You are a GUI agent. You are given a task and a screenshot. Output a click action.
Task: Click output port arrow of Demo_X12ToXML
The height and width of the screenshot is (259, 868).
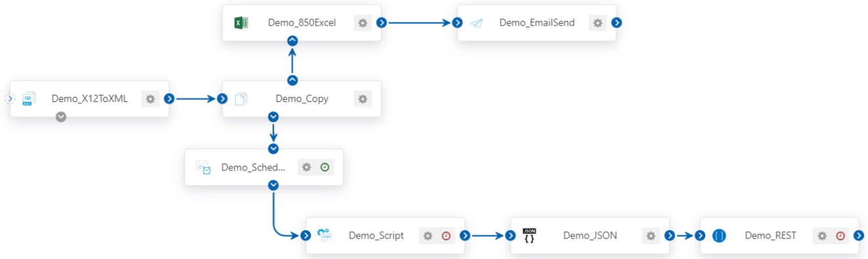169,99
